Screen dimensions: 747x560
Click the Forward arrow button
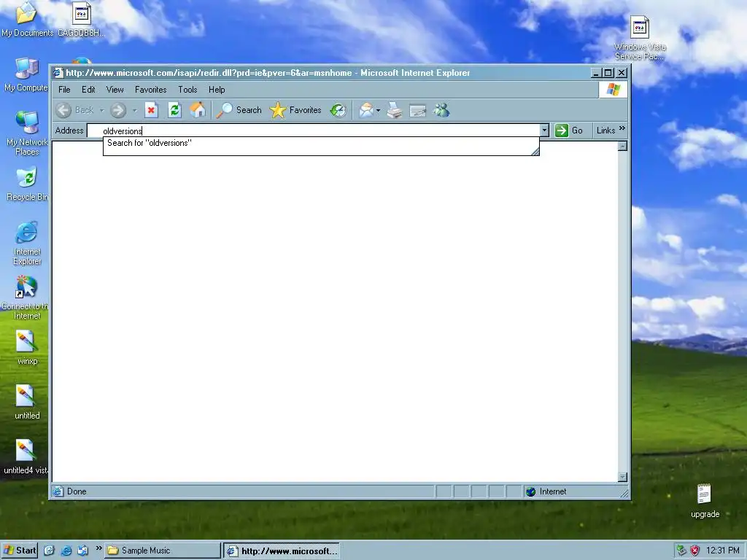tap(117, 111)
